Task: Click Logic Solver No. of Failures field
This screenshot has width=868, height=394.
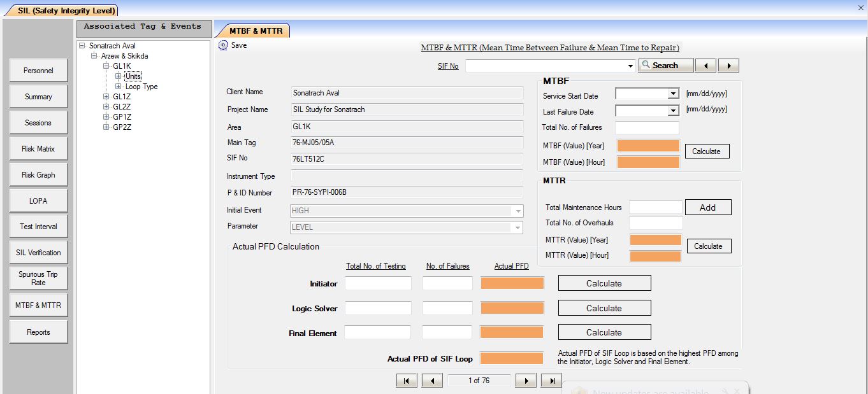Action: pyautogui.click(x=447, y=308)
